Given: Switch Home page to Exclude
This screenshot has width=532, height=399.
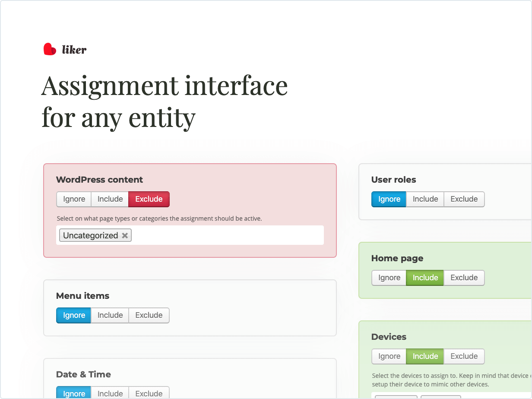Looking at the screenshot, I should click(464, 278).
